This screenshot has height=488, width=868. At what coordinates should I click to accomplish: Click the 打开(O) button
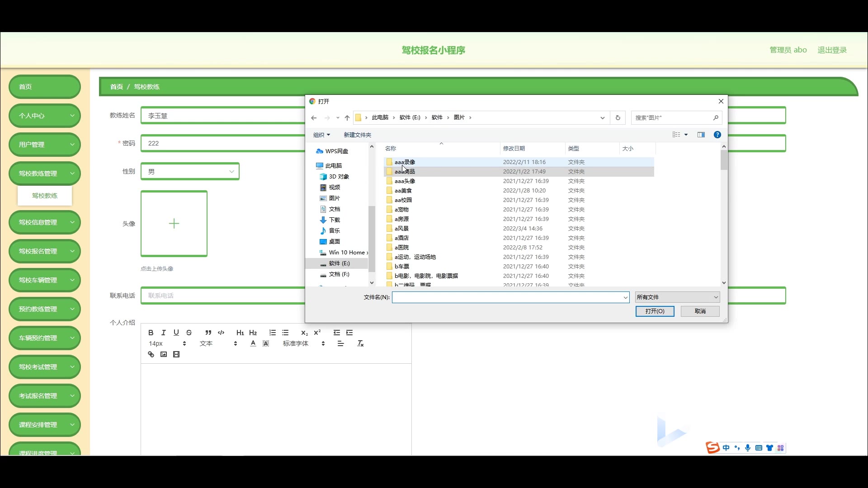654,311
